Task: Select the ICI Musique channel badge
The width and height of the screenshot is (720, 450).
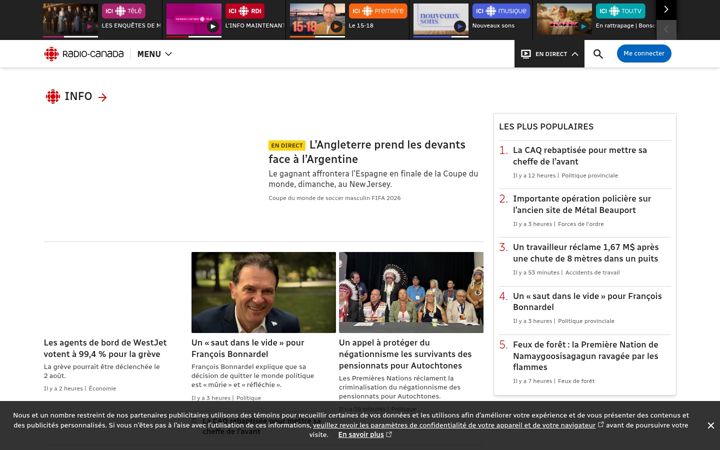Action: point(501,11)
